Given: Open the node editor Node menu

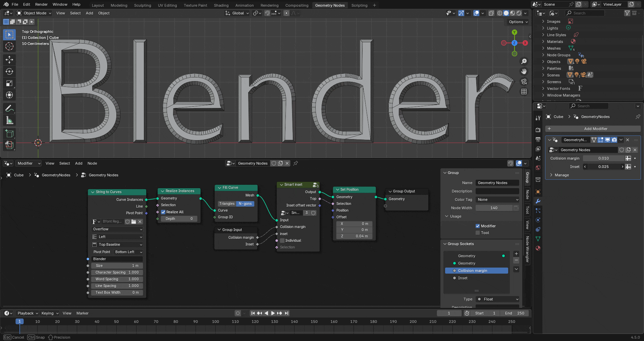Looking at the screenshot, I should 92,163.
